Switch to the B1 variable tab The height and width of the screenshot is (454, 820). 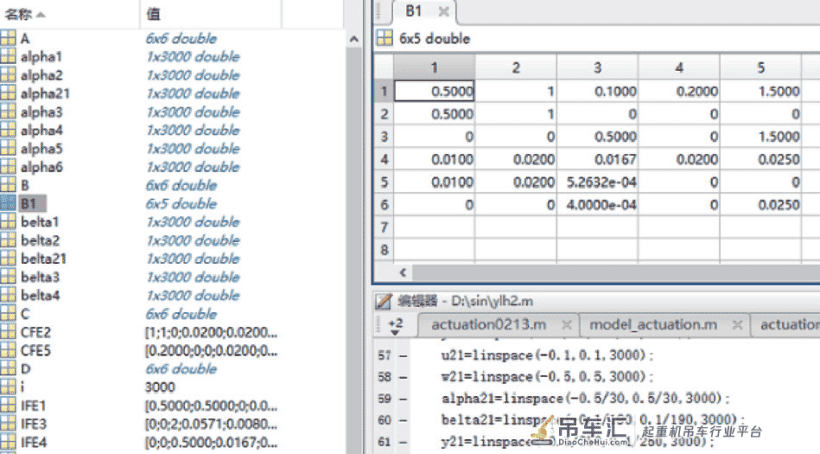tap(413, 11)
